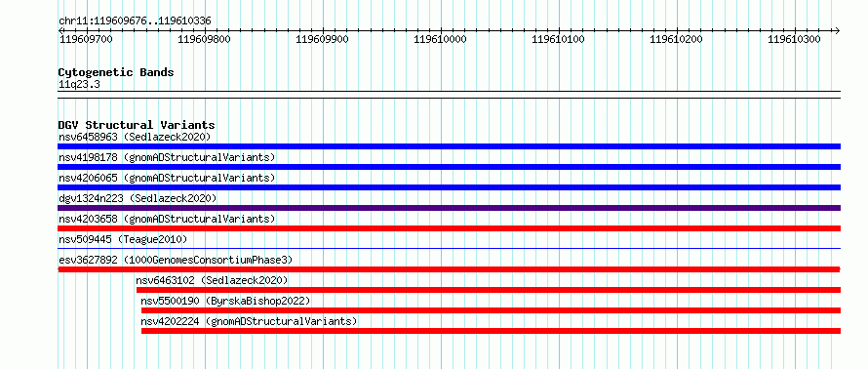Image resolution: width=868 pixels, height=369 pixels.
Task: Click the 119609800 ruler position
Action: [204, 39]
